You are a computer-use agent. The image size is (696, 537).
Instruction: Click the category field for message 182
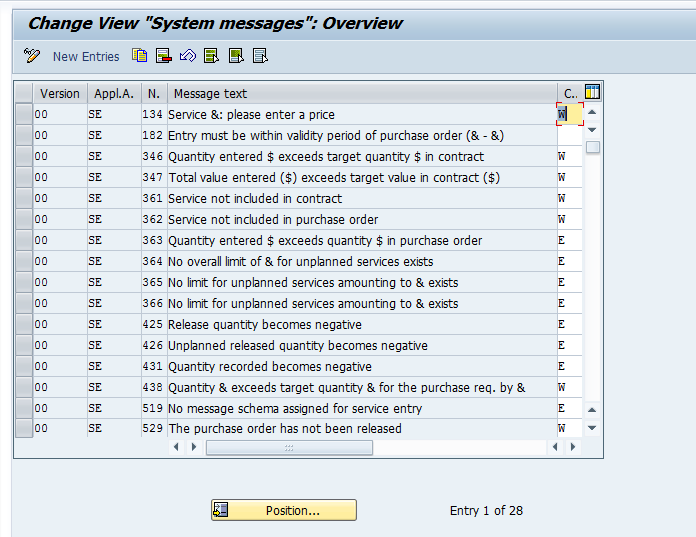pyautogui.click(x=569, y=136)
